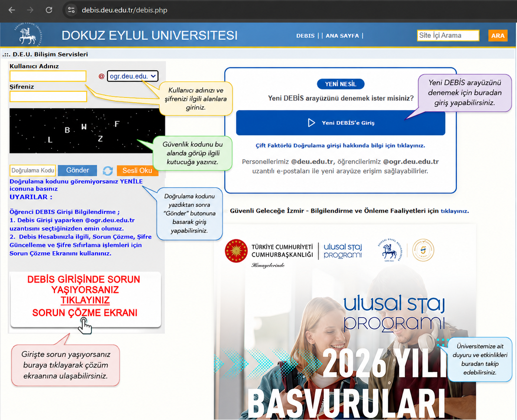Click the Şifreniz password field

[x=48, y=97]
